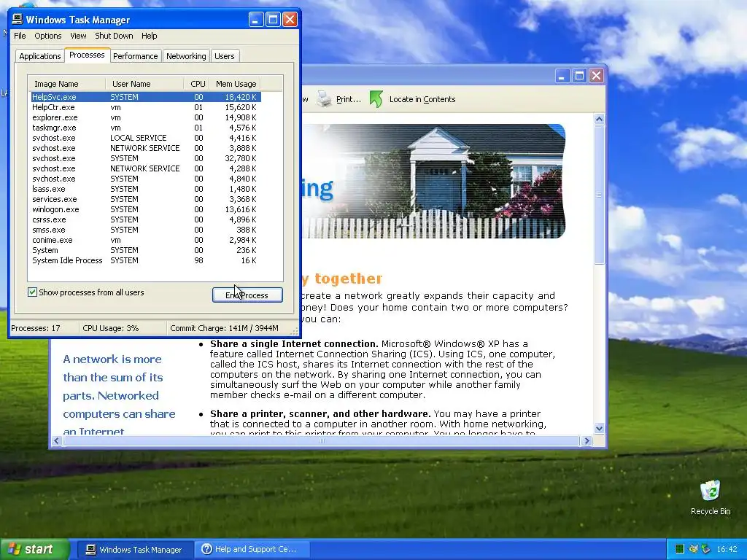Image resolution: width=747 pixels, height=560 pixels.
Task: Activate Help and Support Center taskbar button
Action: (252, 549)
